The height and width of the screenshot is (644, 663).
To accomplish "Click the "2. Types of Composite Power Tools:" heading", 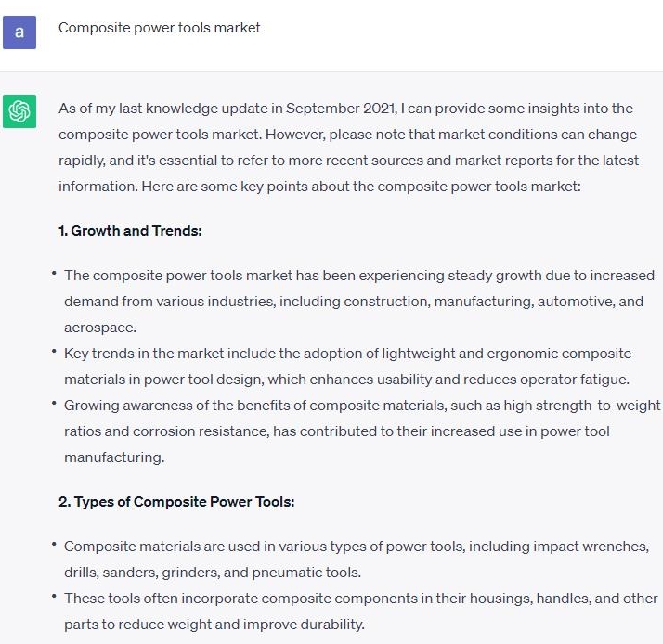I will tap(176, 502).
